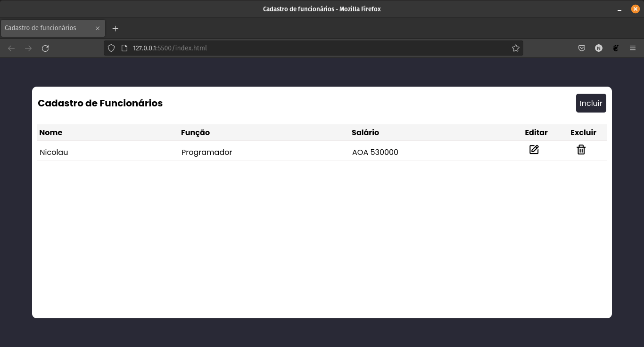Viewport: 644px width, 347px height.
Task: Click the Cadastro de Funcionários heading
Action: pyautogui.click(x=100, y=103)
